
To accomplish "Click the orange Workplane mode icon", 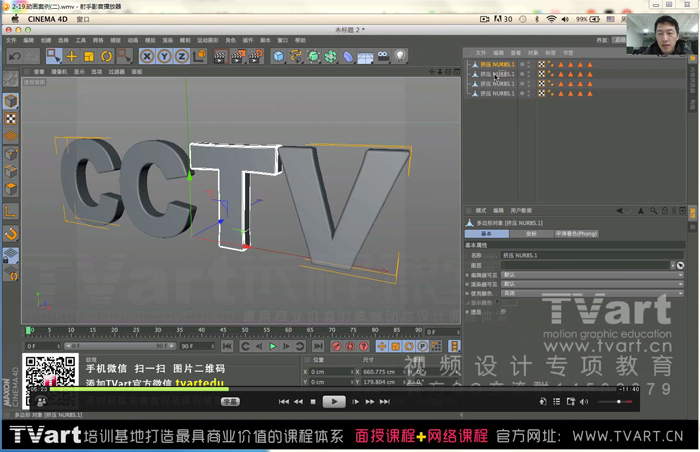I will (11, 136).
